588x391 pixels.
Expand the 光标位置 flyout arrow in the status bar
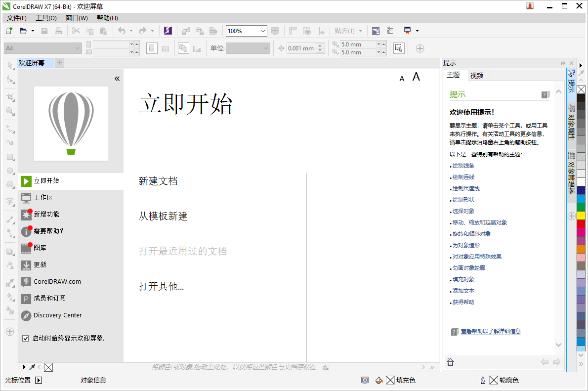[38, 381]
